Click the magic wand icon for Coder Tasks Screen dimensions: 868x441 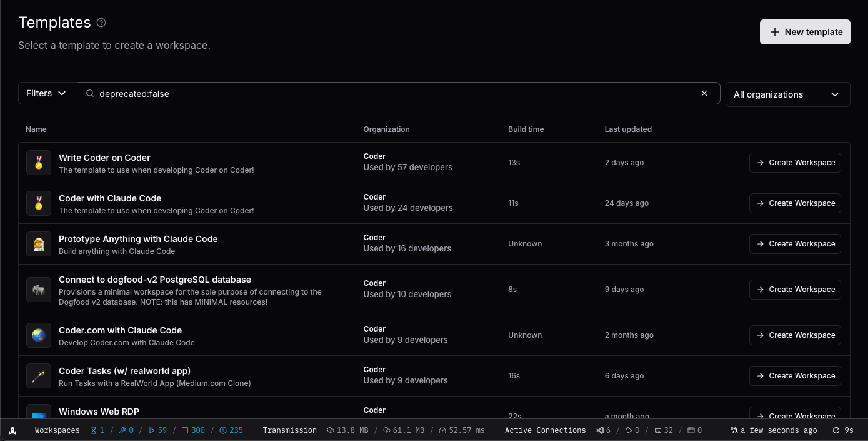(39, 376)
